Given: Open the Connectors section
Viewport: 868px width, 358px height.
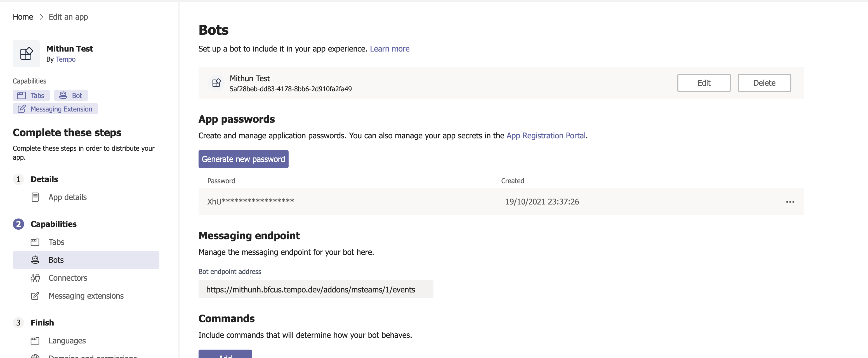Looking at the screenshot, I should coord(67,278).
